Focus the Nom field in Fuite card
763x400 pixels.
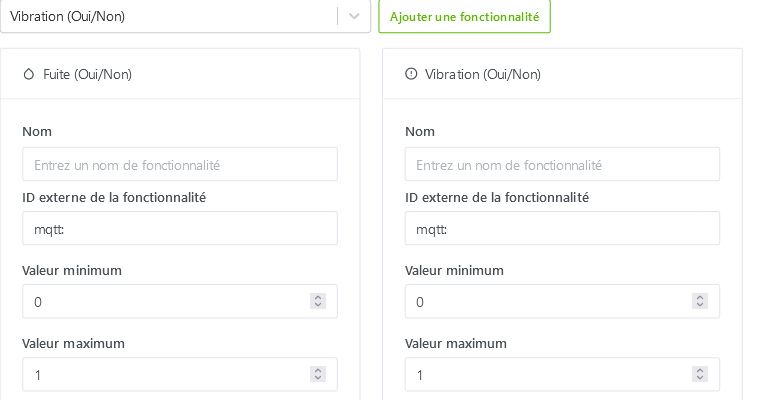tap(180, 164)
